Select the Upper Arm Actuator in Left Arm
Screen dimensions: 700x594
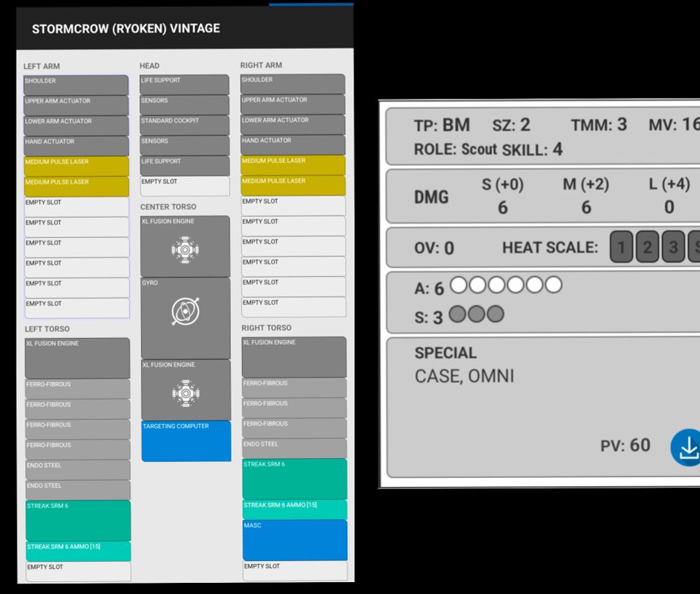[76, 106]
